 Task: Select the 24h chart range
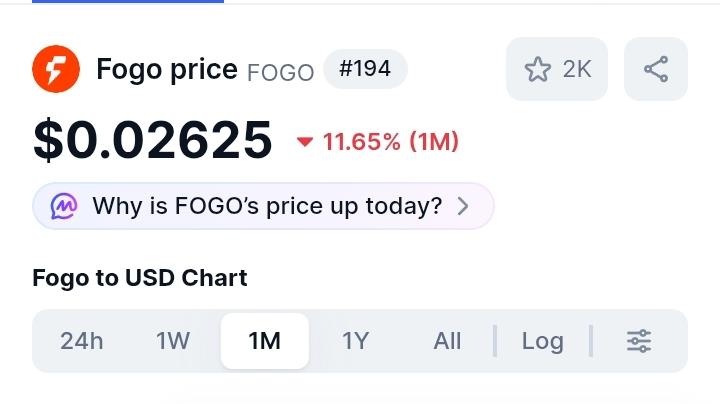pos(81,341)
